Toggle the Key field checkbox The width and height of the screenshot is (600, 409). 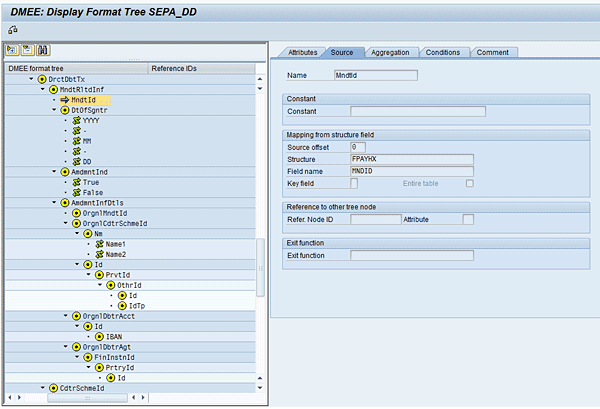354,184
